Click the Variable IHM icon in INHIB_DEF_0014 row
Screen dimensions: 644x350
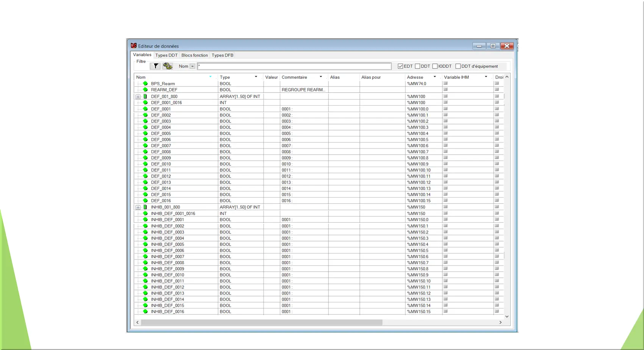point(445,299)
